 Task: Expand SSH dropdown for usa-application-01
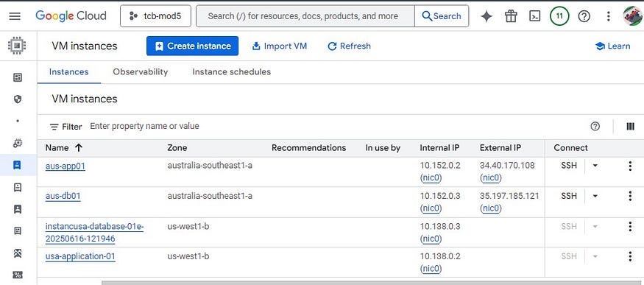pos(595,256)
